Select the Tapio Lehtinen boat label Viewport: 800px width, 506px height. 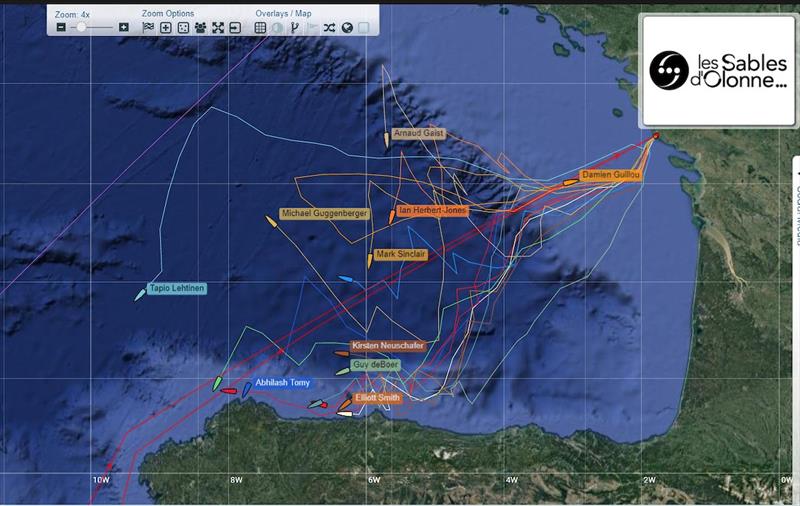pos(178,289)
